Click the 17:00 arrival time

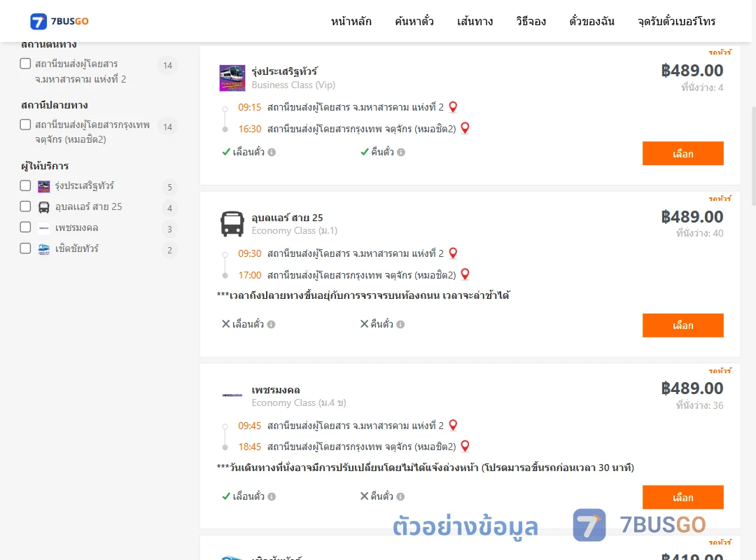(x=250, y=275)
